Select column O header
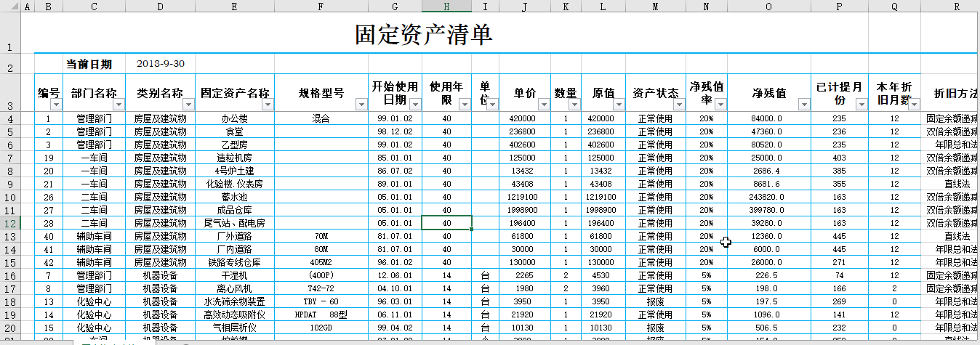The image size is (980, 345). click(x=769, y=7)
